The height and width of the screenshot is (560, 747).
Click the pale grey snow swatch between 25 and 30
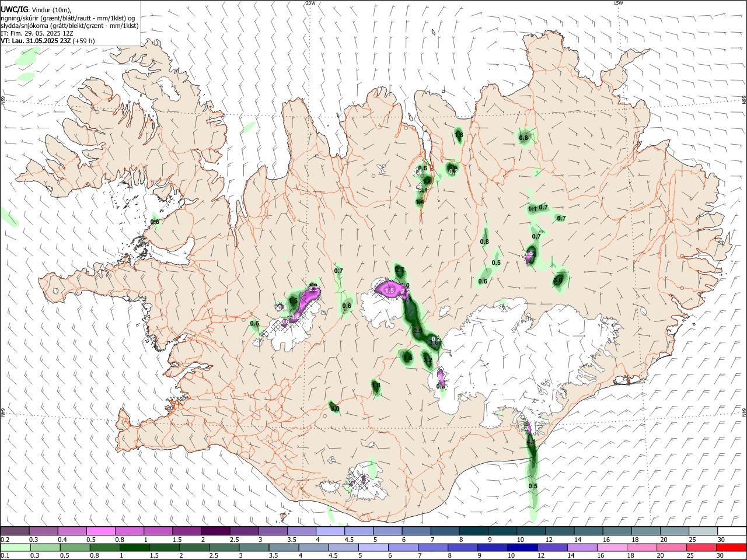(x=703, y=531)
